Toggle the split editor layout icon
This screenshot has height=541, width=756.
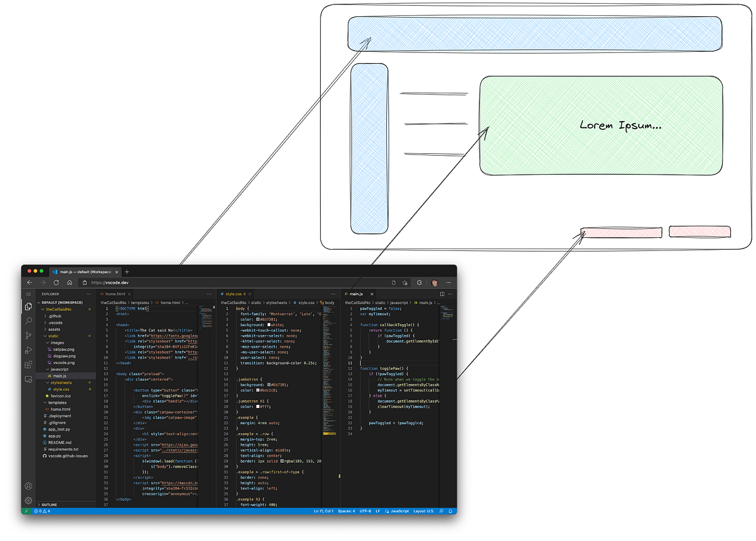tap(442, 294)
